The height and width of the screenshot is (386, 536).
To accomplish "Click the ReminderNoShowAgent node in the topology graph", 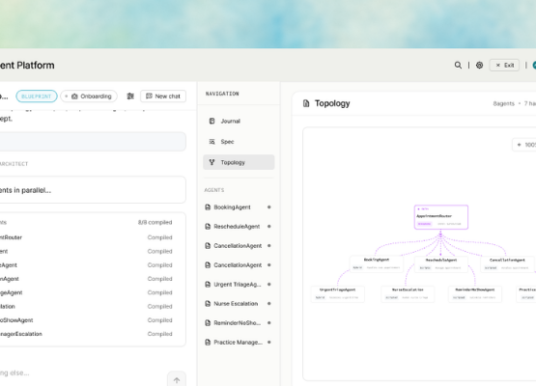I will [x=475, y=294].
